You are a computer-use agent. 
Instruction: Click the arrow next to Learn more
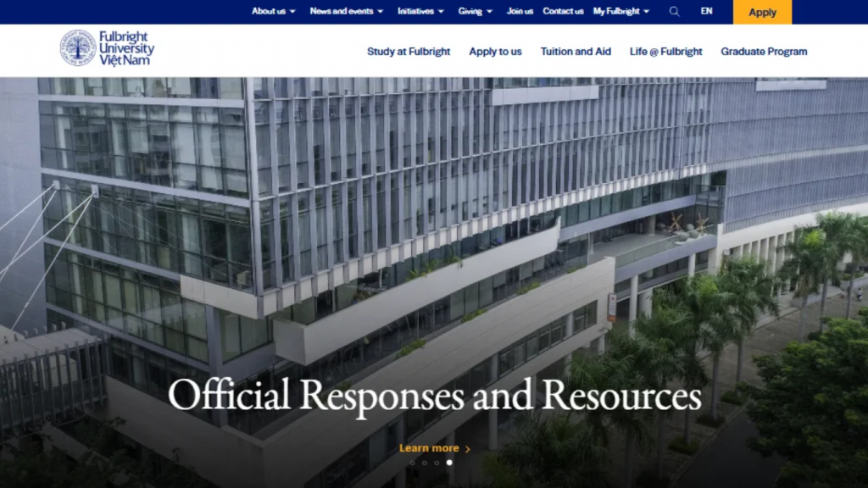[x=468, y=448]
